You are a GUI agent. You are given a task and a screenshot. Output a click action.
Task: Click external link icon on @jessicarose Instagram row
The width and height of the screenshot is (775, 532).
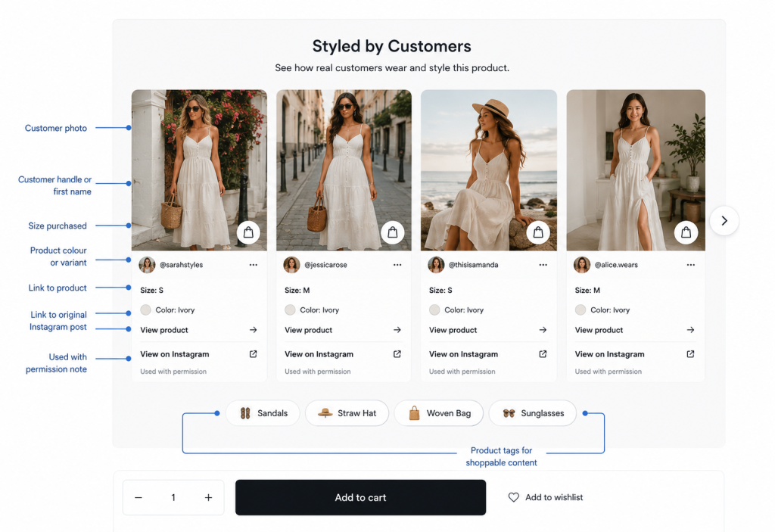397,354
